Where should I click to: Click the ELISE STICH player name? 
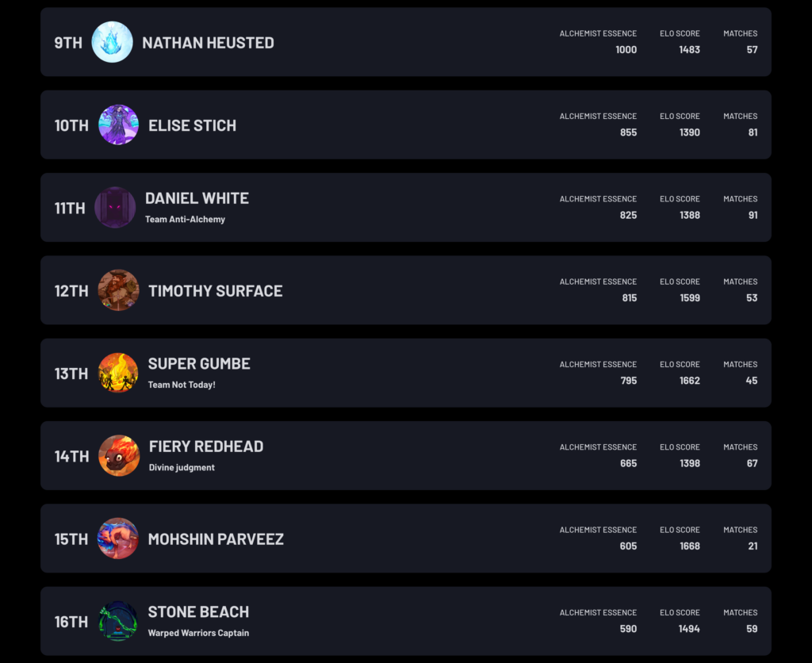[x=192, y=125]
